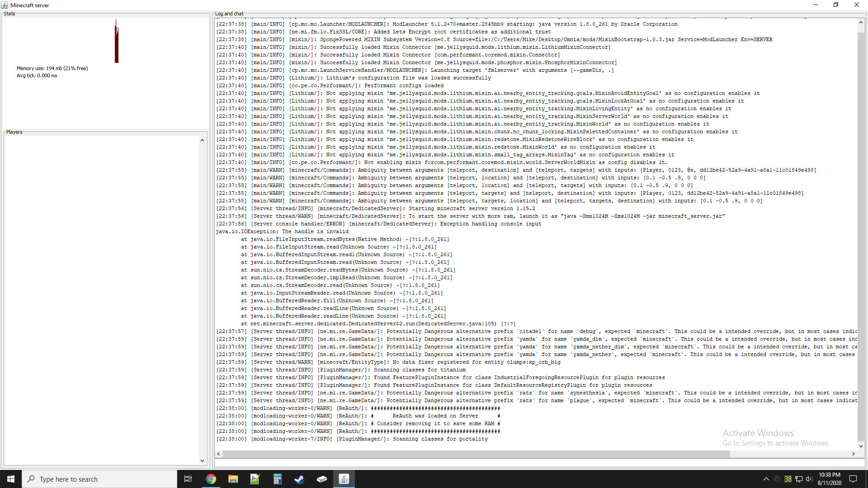Click the empty Players list
The image size is (868, 488).
(102, 300)
